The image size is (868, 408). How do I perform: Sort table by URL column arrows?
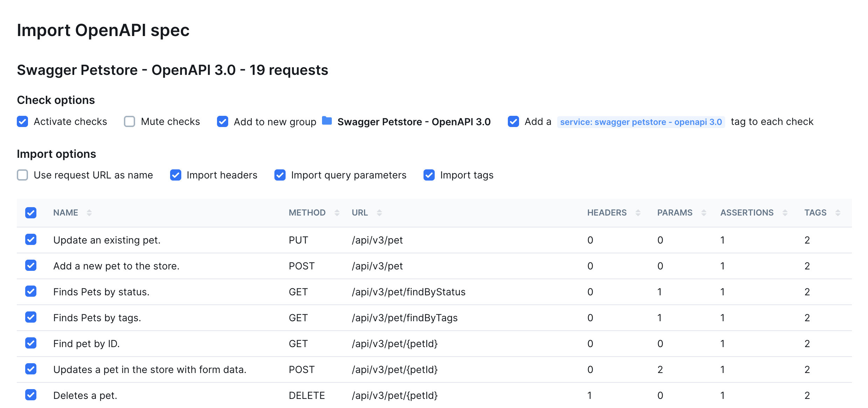point(379,213)
